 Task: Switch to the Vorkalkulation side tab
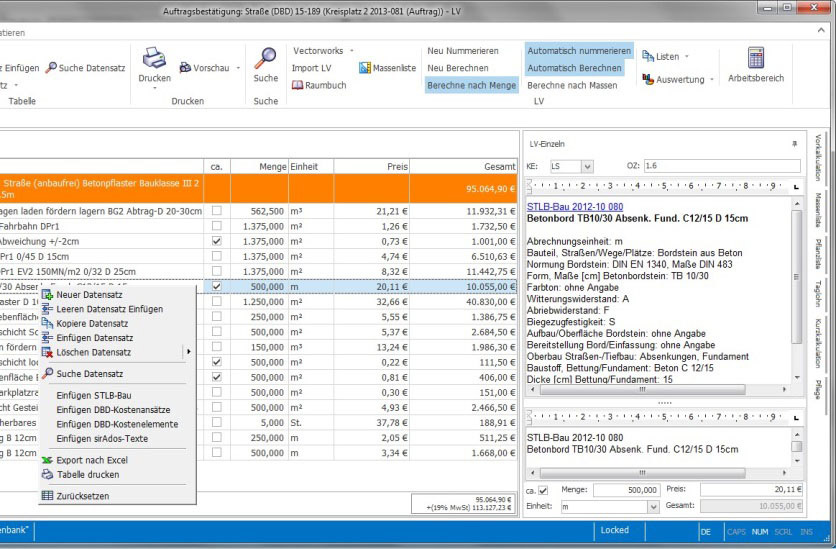click(x=818, y=155)
